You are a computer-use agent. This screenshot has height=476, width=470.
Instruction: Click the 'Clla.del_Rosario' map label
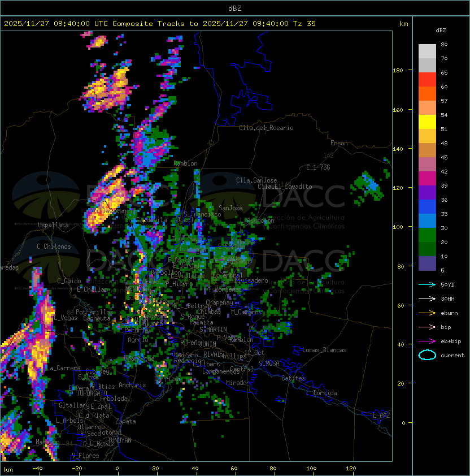point(266,128)
